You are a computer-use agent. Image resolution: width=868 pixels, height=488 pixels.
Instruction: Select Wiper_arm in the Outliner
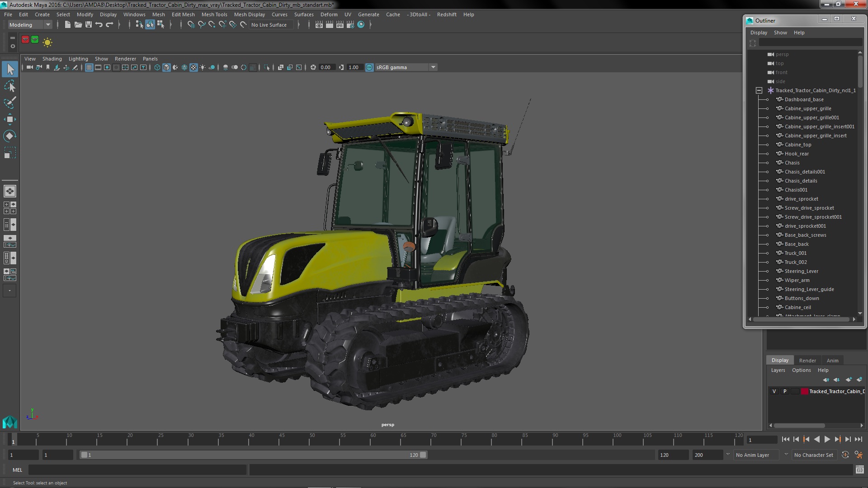(x=797, y=280)
